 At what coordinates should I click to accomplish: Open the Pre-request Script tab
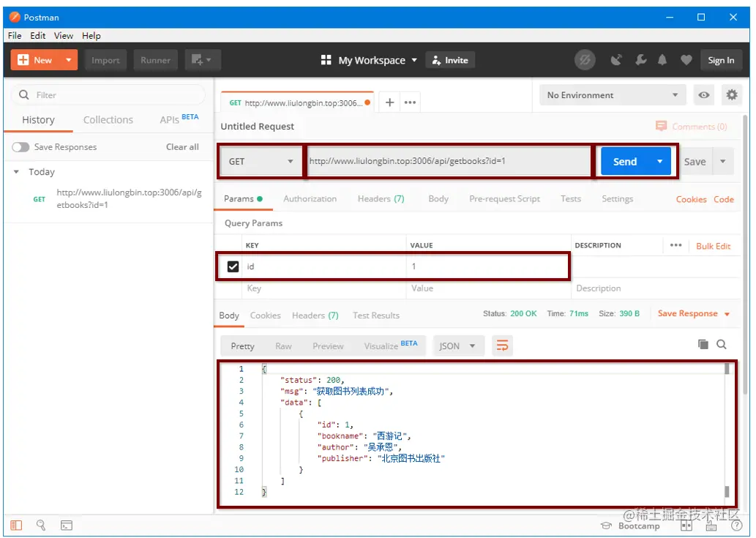click(504, 198)
